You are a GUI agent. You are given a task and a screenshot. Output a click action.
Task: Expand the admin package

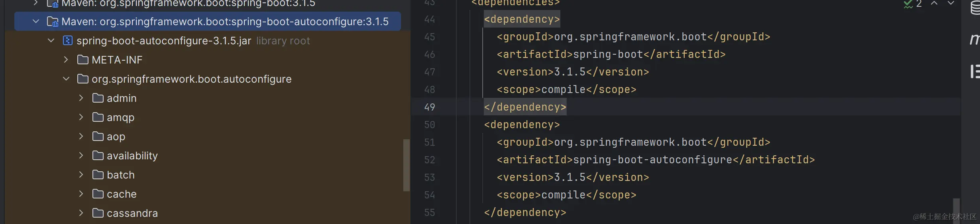tap(81, 98)
